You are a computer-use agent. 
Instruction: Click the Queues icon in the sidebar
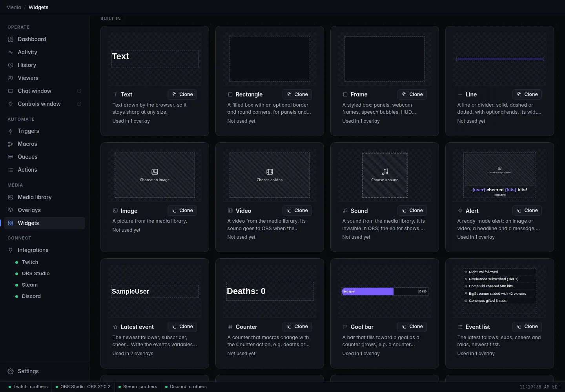click(11, 157)
